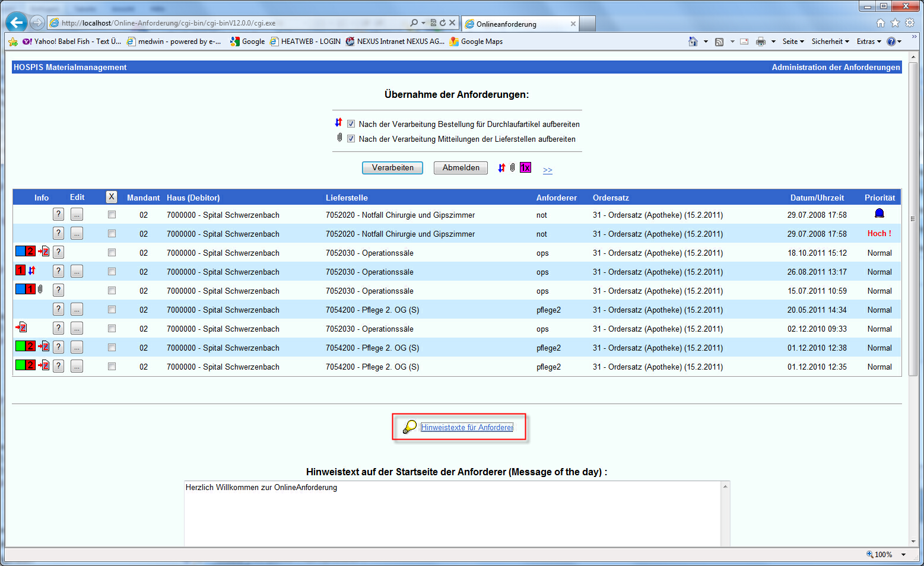Viewport: 924px width, 566px height.
Task: Open a new blank tab
Action: pyautogui.click(x=588, y=24)
